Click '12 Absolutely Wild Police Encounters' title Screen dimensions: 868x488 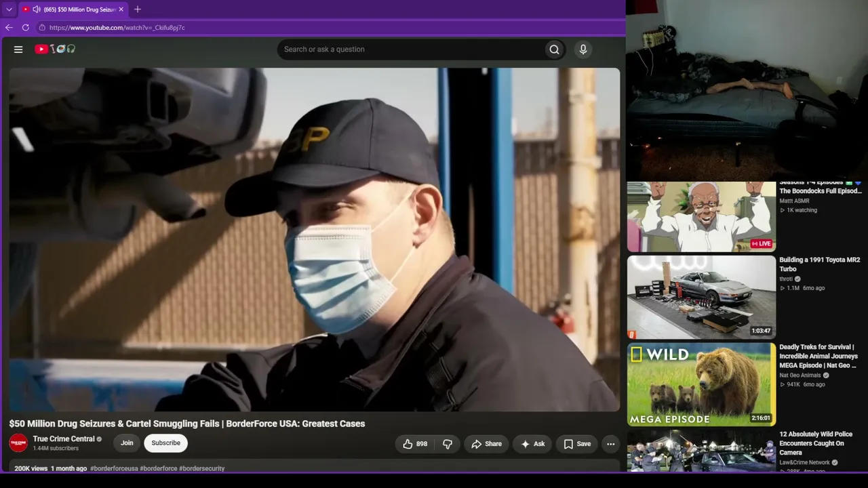pyautogui.click(x=816, y=443)
